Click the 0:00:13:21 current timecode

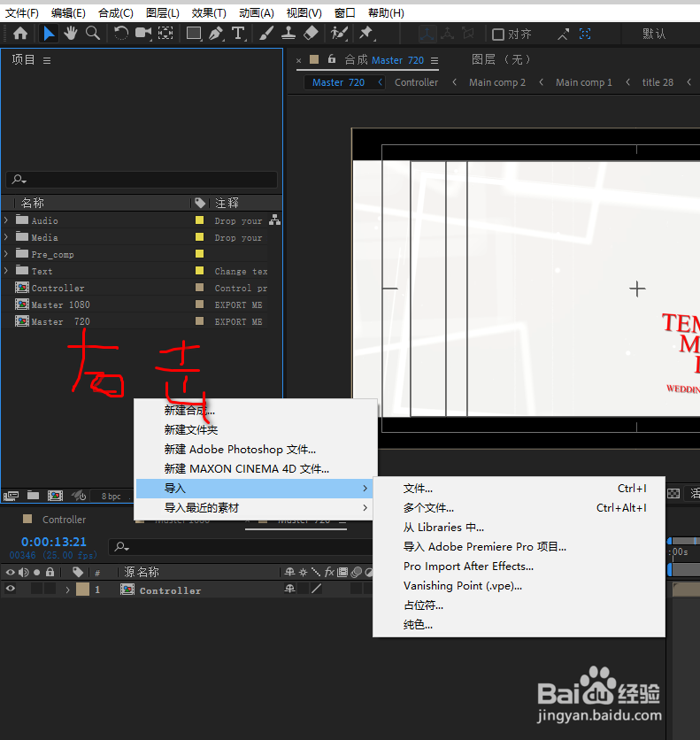(54, 542)
